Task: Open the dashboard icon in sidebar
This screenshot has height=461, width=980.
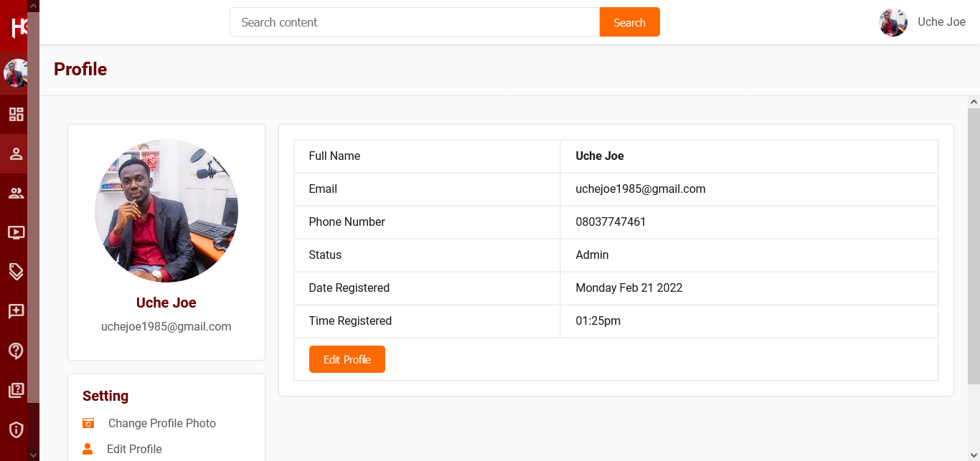Action: click(16, 114)
